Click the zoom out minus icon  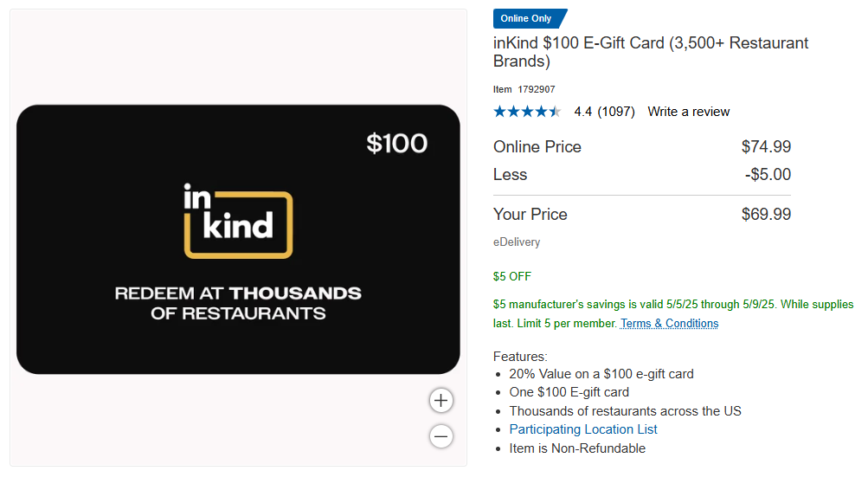tap(441, 436)
